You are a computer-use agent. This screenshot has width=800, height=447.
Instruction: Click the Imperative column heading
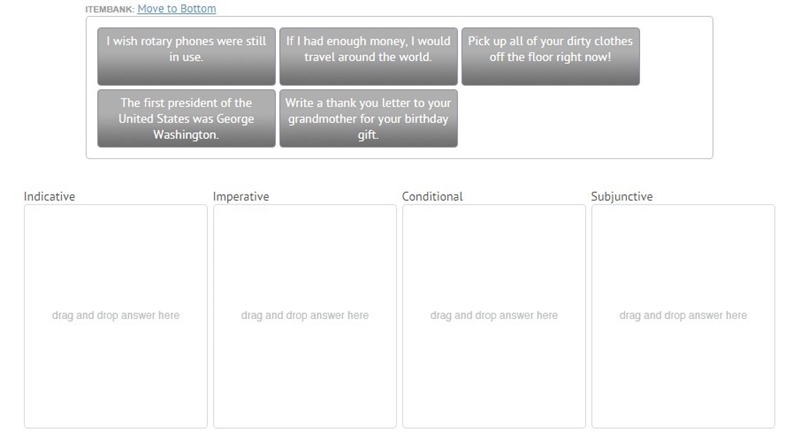click(x=241, y=196)
